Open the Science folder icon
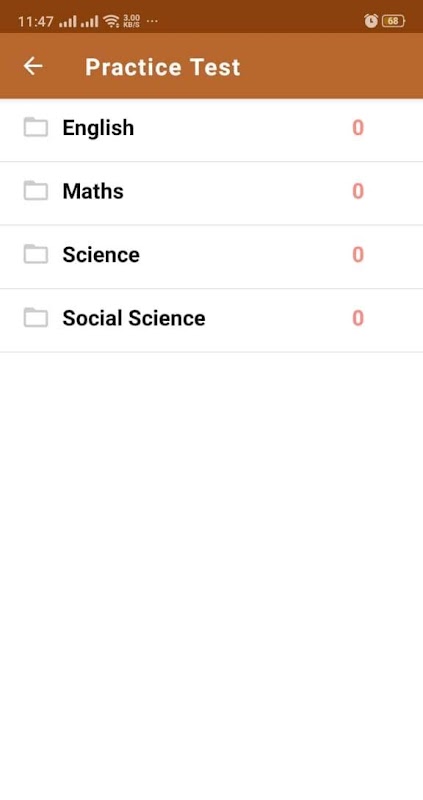The width and height of the screenshot is (423, 800). point(36,254)
